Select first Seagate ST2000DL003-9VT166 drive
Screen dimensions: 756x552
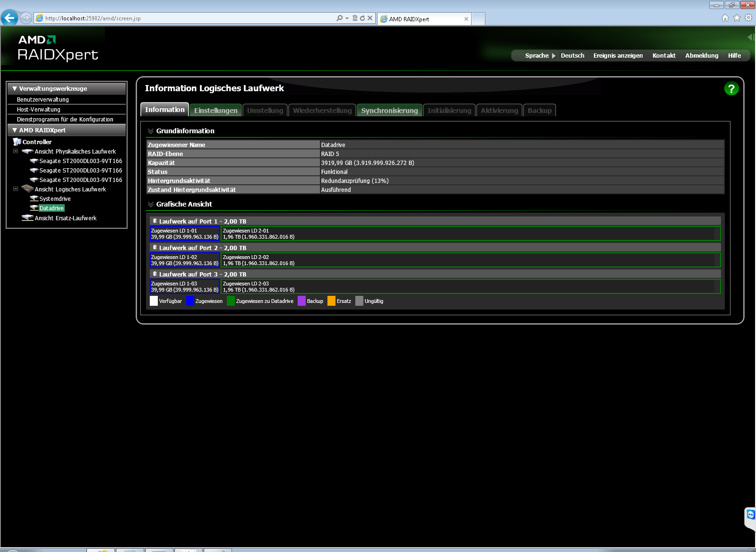[81, 161]
